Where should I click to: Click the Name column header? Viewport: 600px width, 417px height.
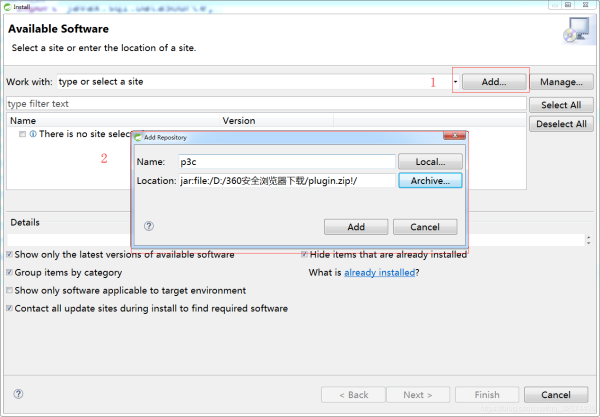[x=23, y=120]
